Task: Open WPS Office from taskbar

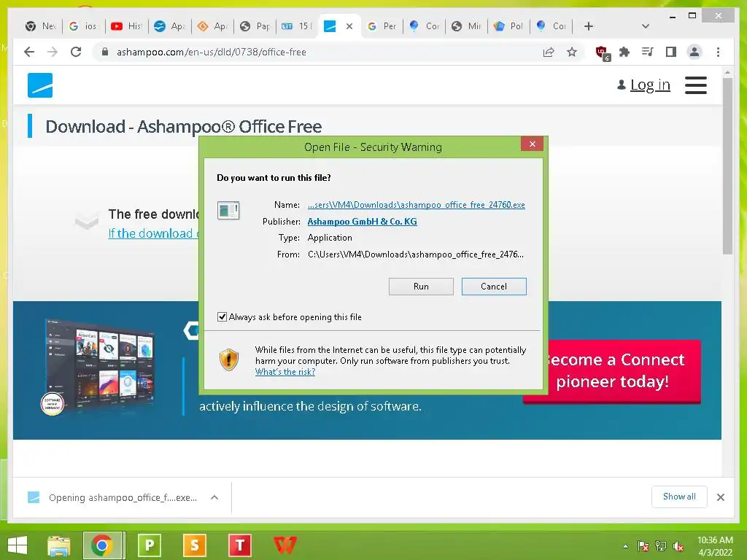Action: click(285, 545)
